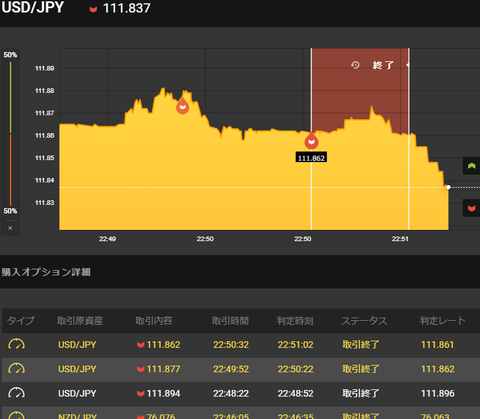Click the USD/JPY cell in the 111.894 row
The width and height of the screenshot is (480, 419).
pyautogui.click(x=77, y=393)
